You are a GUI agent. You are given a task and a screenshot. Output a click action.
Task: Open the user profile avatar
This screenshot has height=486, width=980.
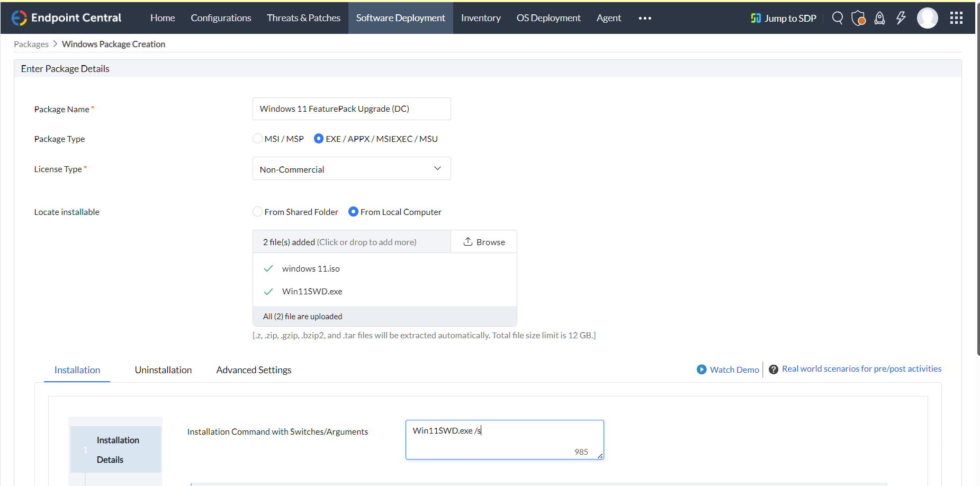coord(927,18)
